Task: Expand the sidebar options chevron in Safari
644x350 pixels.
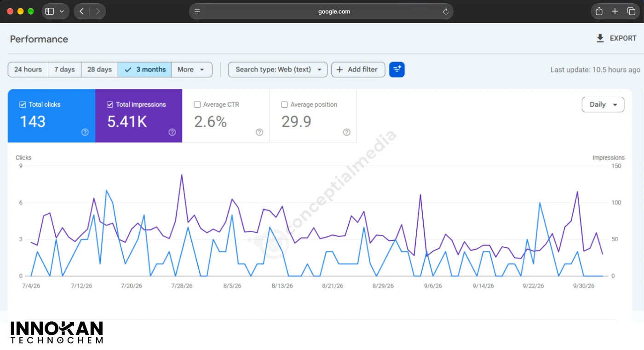Action: pos(62,12)
